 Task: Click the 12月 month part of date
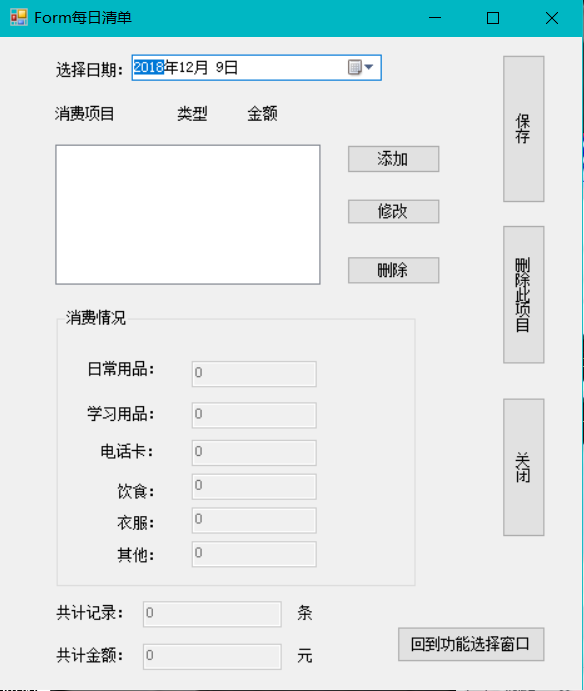(x=193, y=67)
